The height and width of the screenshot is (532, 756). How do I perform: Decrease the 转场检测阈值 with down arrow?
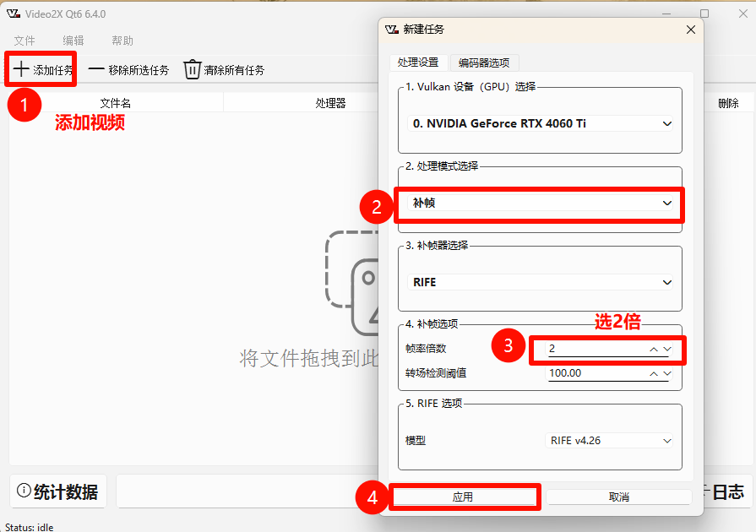point(667,373)
